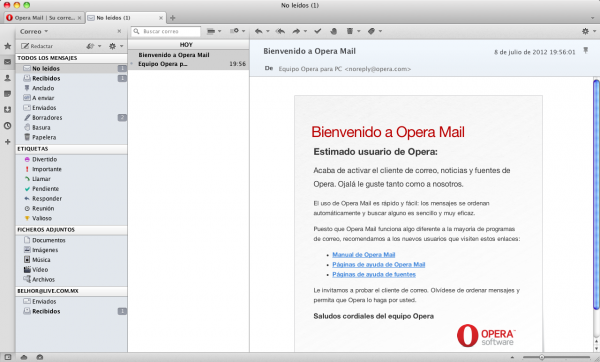Viewport: 600px width, 362px height.
Task: Open the mail panel in the sidebar
Action: point(7,62)
